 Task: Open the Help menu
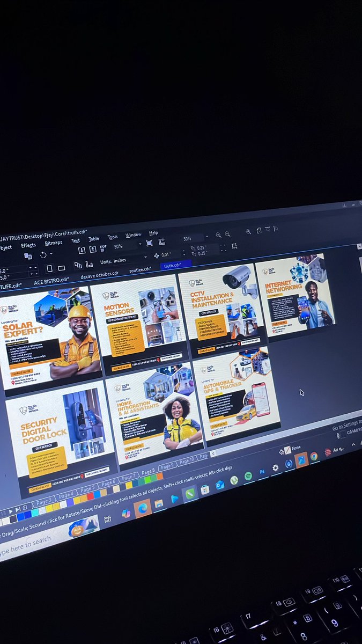(153, 233)
